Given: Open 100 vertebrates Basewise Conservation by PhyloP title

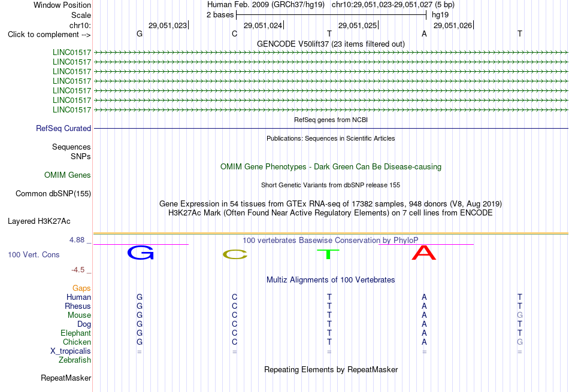Looking at the screenshot, I should [x=330, y=240].
